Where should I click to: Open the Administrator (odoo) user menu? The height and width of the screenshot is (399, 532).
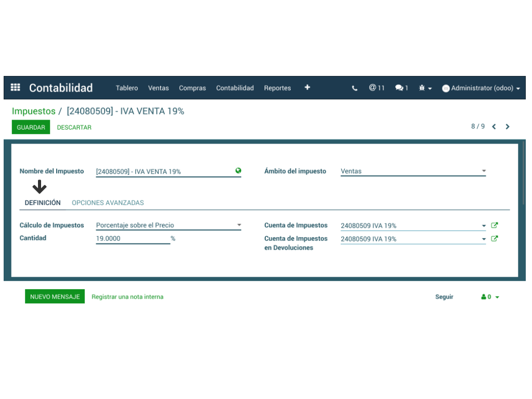[481, 88]
